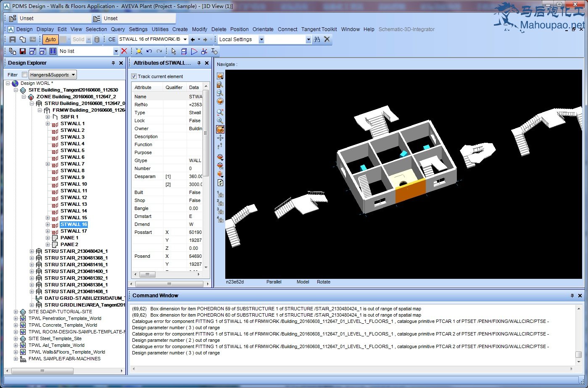
Task: Click the walk footsteps icon
Action: [x=220, y=146]
